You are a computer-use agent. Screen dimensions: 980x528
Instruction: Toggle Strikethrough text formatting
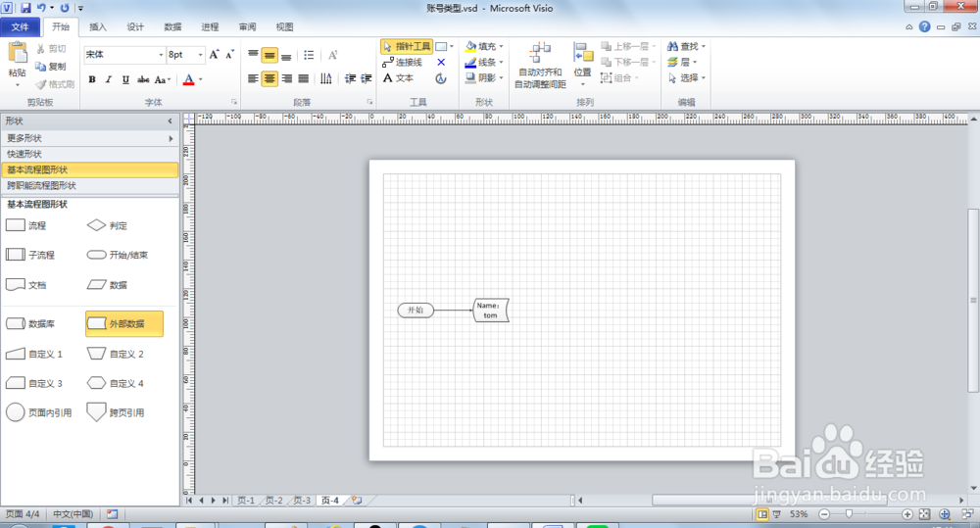point(143,79)
